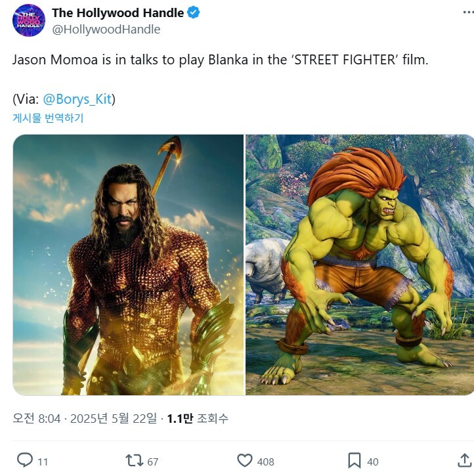474x476 pixels.
Task: Click the reply speech bubble icon
Action: [x=24, y=460]
